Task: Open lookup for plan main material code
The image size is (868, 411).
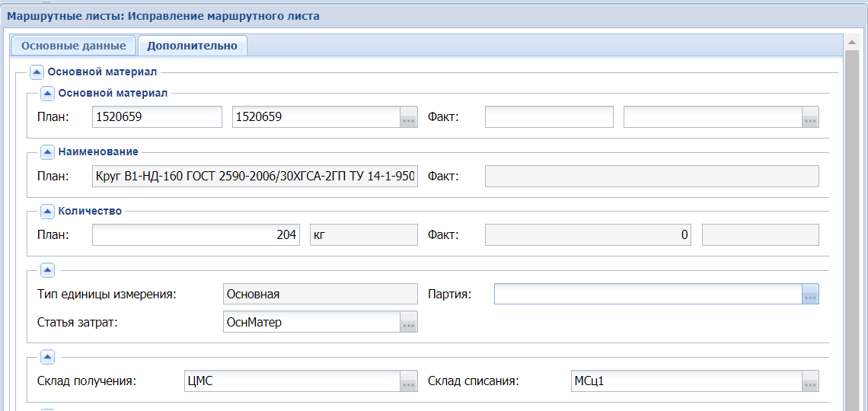Action: coord(409,117)
